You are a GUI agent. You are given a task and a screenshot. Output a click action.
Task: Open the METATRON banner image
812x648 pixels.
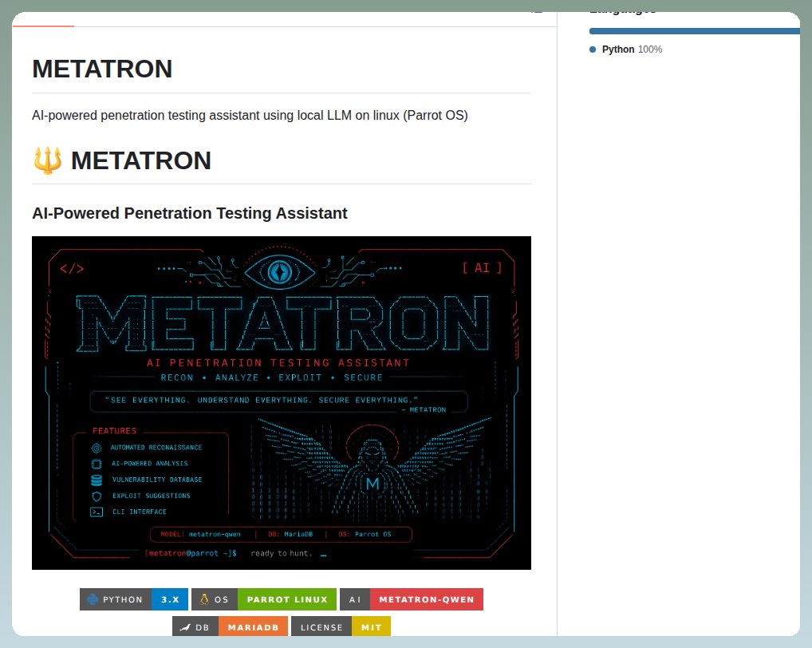282,403
